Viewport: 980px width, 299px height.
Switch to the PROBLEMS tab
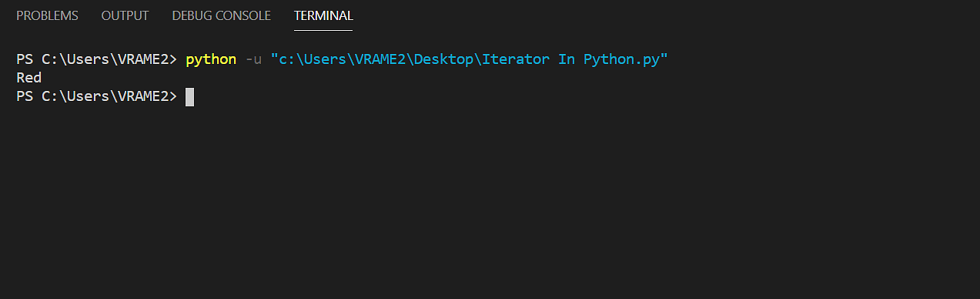tap(47, 15)
